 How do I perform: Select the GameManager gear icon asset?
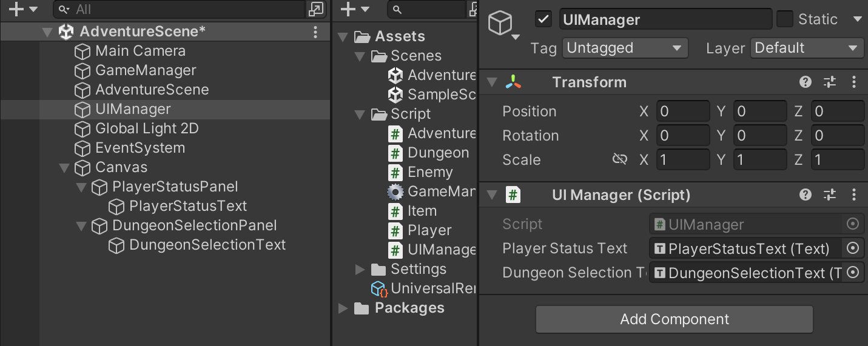pyautogui.click(x=395, y=192)
